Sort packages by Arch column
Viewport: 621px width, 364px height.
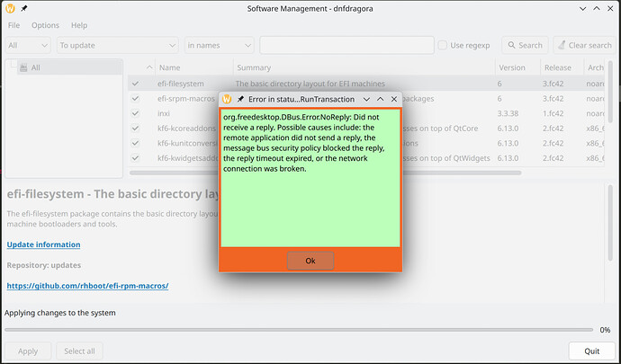pos(595,67)
